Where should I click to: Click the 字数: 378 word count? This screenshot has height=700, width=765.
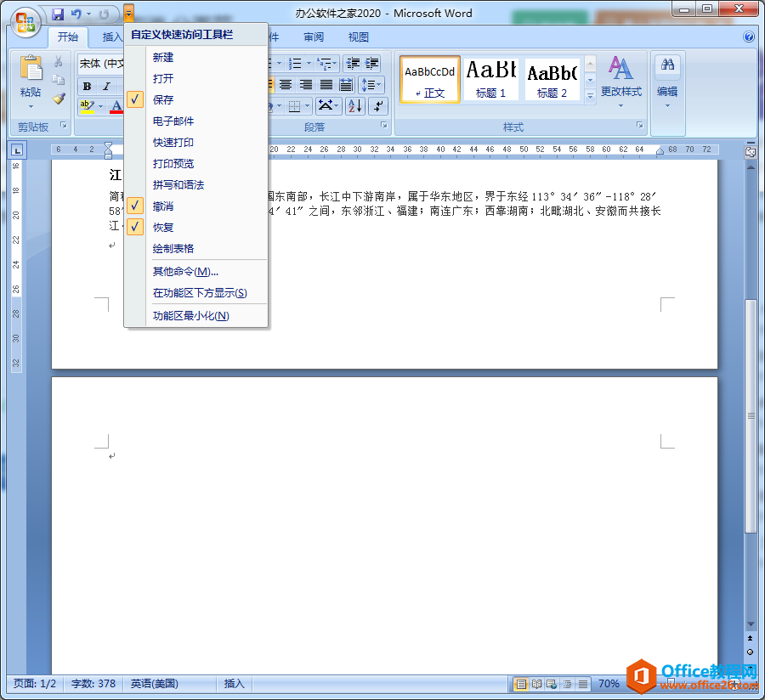(x=93, y=683)
